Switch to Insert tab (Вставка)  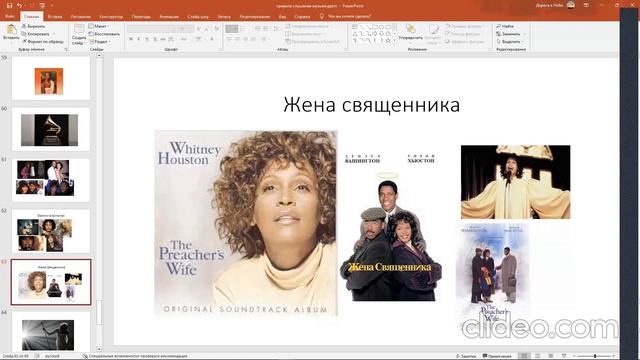(x=55, y=16)
